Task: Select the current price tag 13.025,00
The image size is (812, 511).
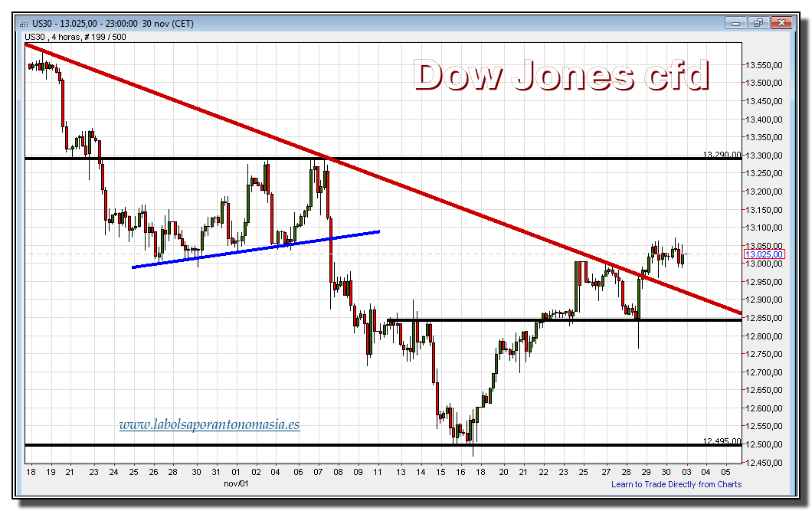Action: pyautogui.click(x=764, y=254)
